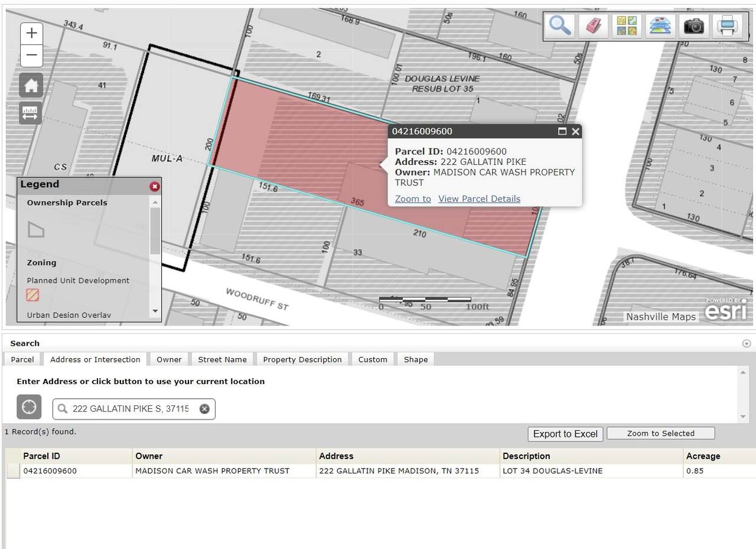This screenshot has height=549, width=756.
Task: Open the map layers list icon
Action: pyautogui.click(x=660, y=26)
